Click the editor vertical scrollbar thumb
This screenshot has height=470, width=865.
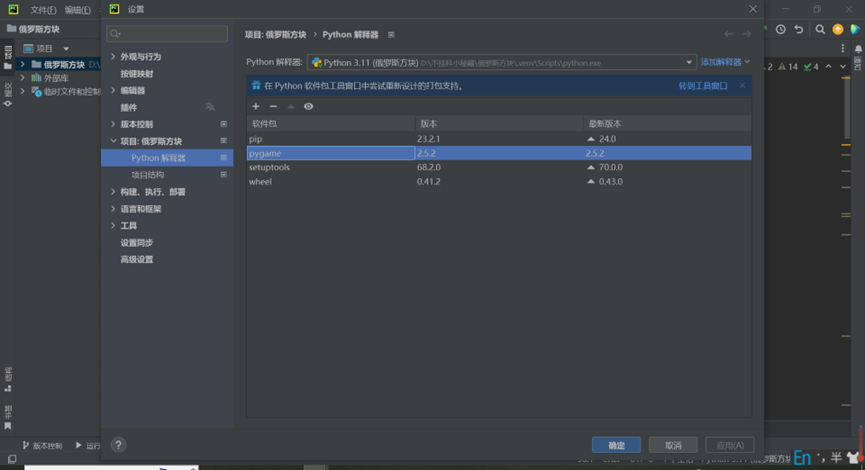847,108
